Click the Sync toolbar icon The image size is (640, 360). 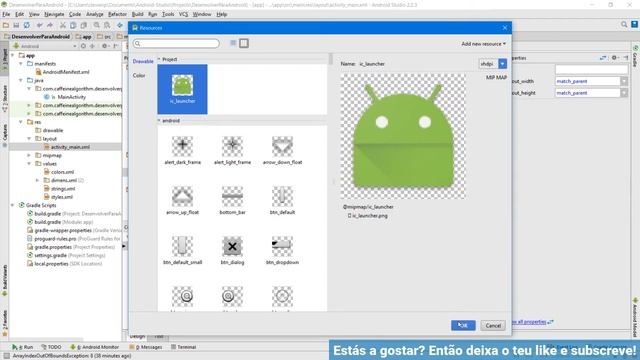click(x=27, y=25)
